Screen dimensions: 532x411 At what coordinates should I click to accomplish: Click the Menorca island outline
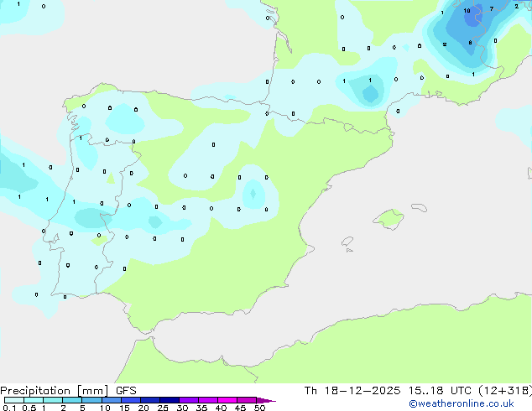[x=420, y=207]
